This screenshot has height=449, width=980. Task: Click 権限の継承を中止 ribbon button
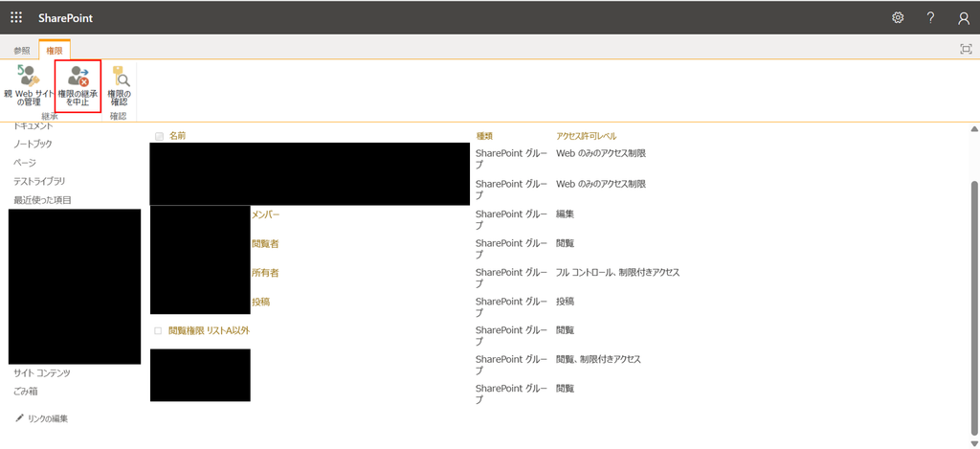(x=78, y=86)
